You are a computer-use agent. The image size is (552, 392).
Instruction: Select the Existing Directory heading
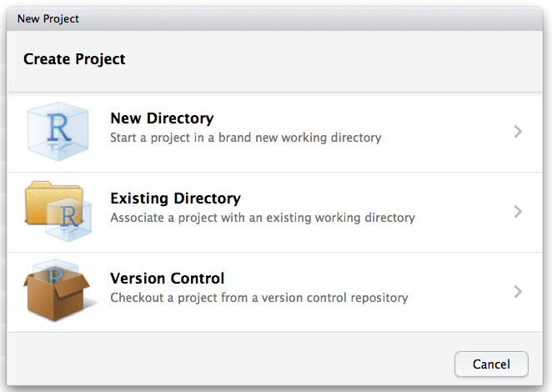pyautogui.click(x=176, y=199)
